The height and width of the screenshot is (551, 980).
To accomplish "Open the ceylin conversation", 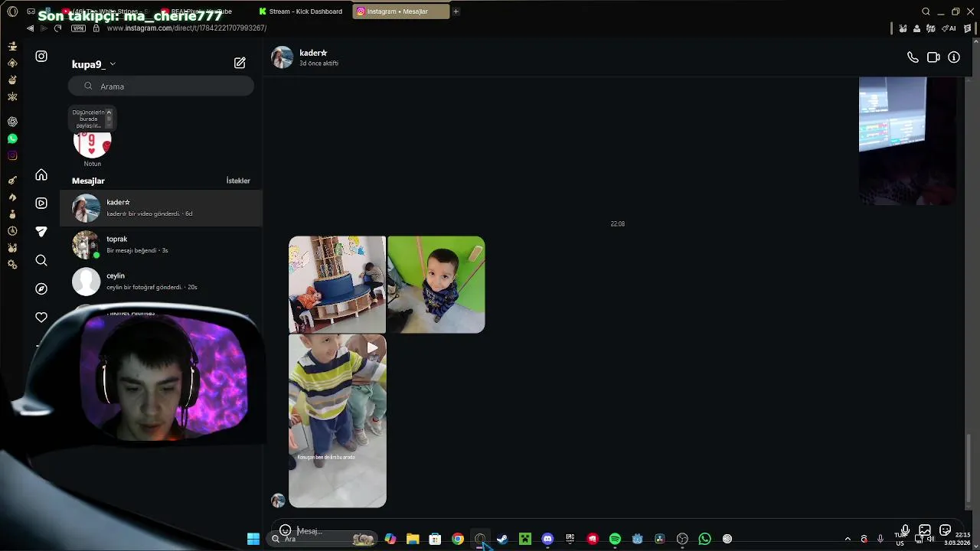I will [x=162, y=282].
